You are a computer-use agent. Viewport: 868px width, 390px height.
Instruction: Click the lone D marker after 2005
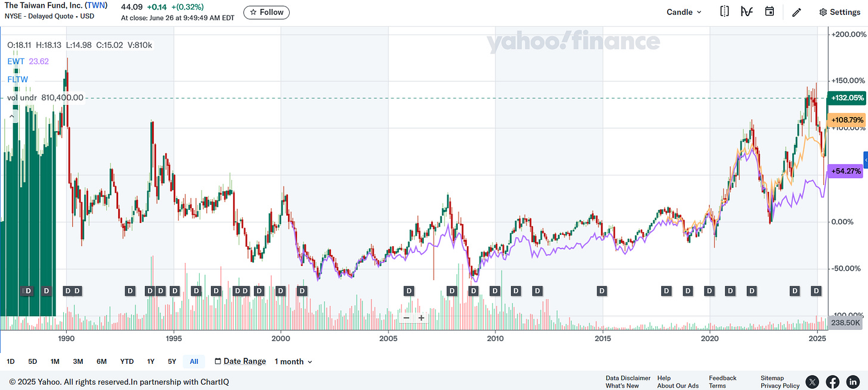pos(409,291)
